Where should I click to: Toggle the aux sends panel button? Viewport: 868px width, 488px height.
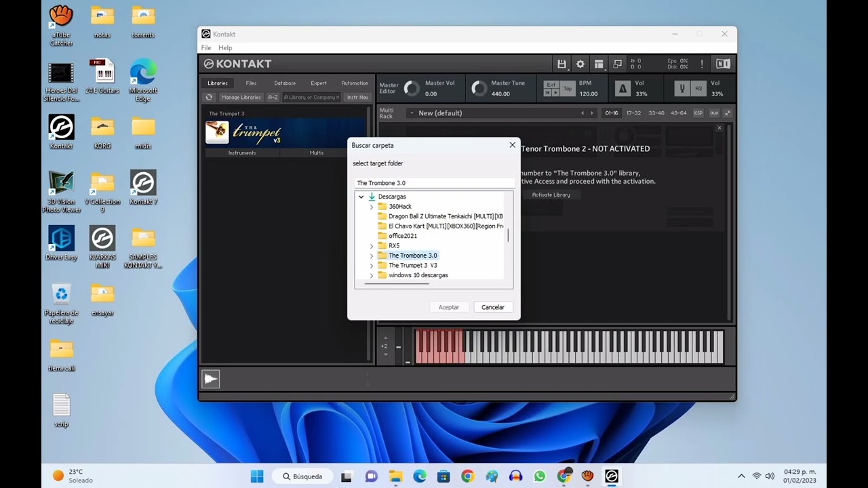pyautogui.click(x=714, y=113)
